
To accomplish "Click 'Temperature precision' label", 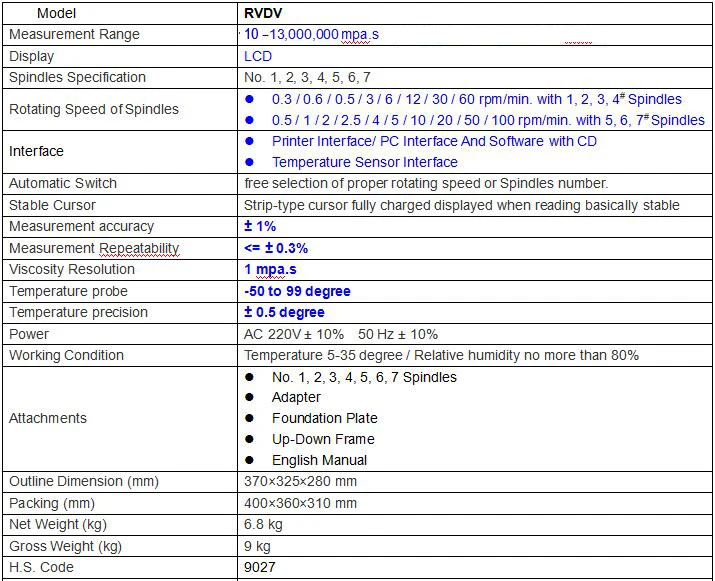I will point(78,312).
